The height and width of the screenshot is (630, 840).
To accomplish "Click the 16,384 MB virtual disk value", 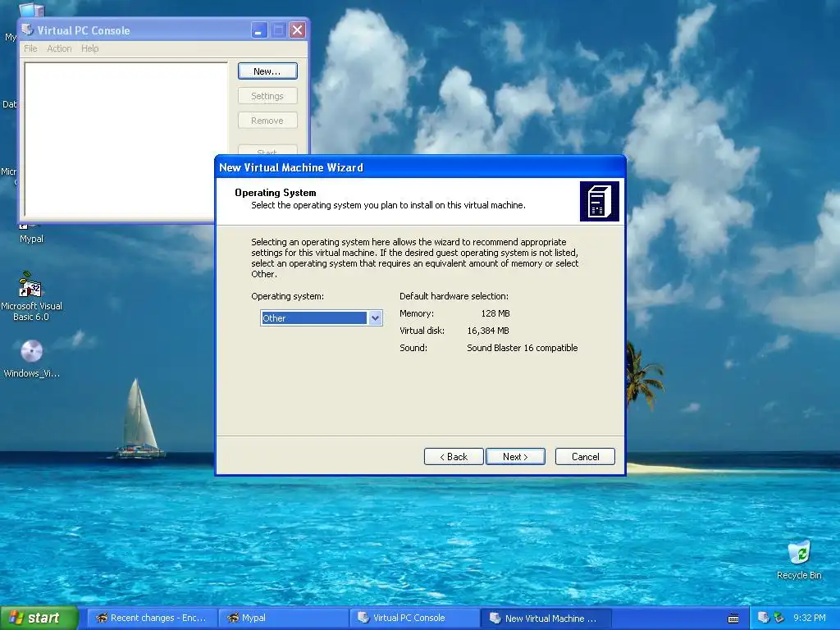I will pos(488,331).
